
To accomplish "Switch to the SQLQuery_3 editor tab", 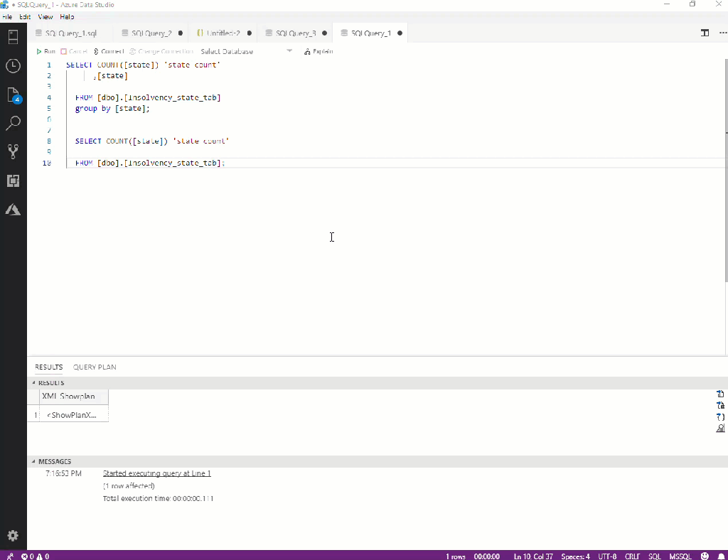I will pos(295,33).
